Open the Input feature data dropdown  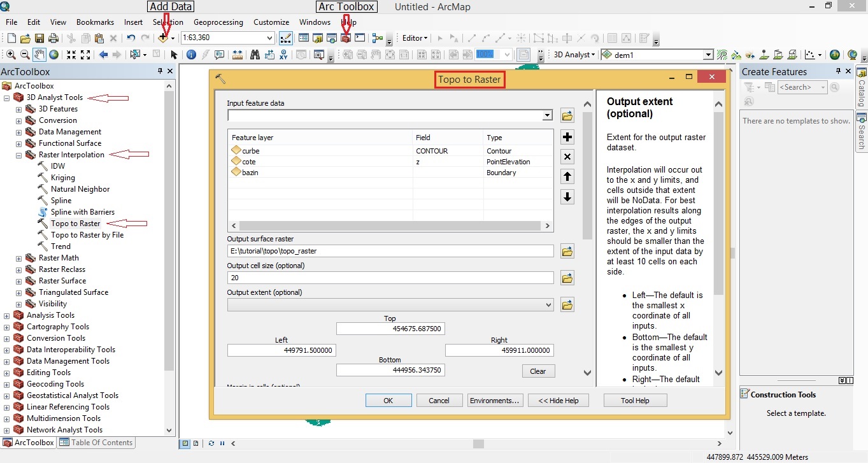tap(548, 116)
